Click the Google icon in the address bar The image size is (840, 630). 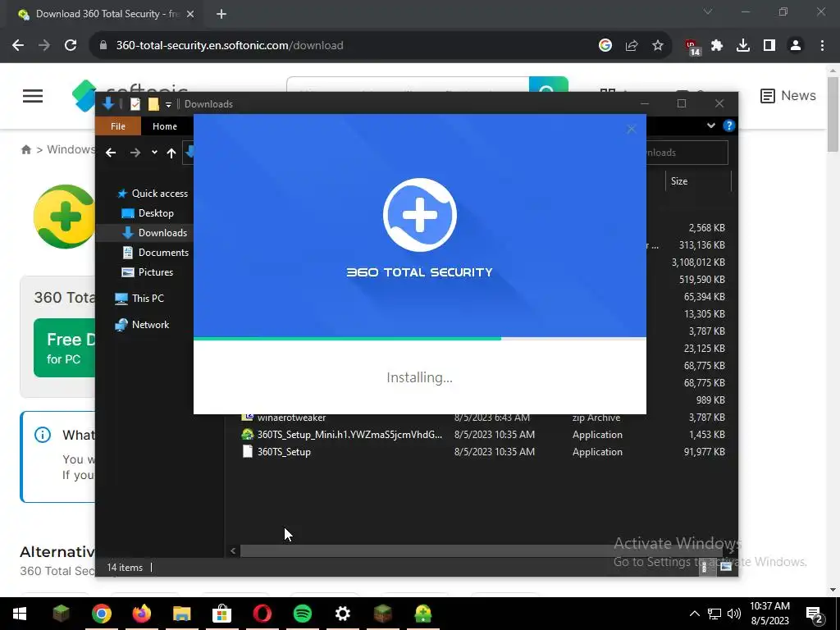[x=605, y=46]
